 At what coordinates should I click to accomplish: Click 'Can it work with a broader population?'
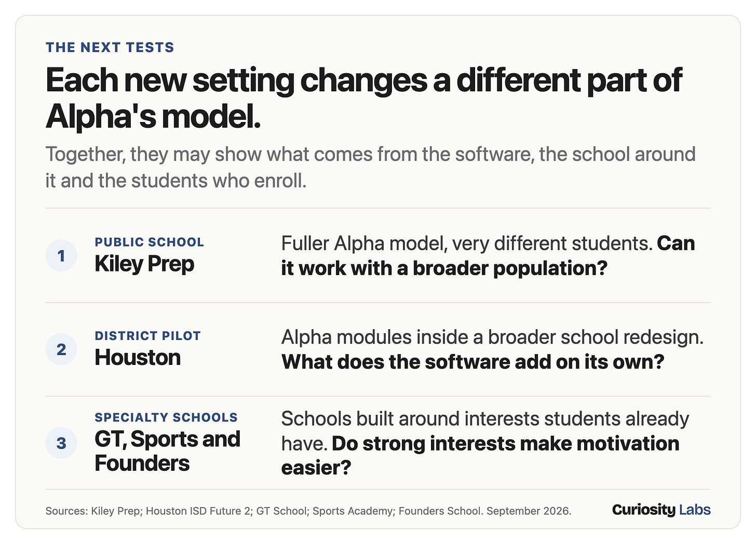(x=444, y=268)
